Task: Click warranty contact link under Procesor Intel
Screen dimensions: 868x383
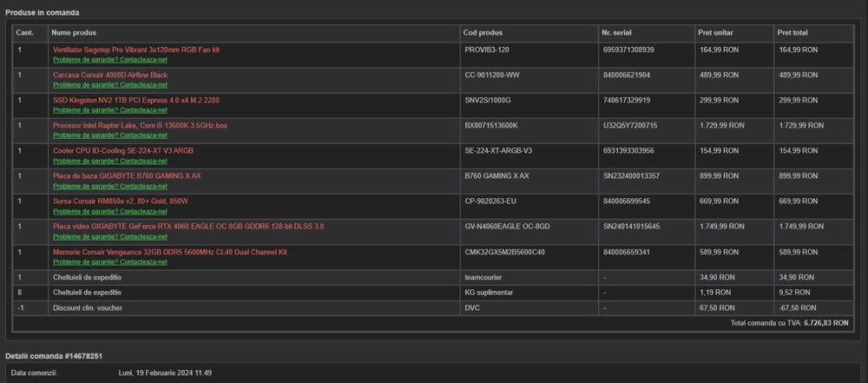Action: click(110, 135)
